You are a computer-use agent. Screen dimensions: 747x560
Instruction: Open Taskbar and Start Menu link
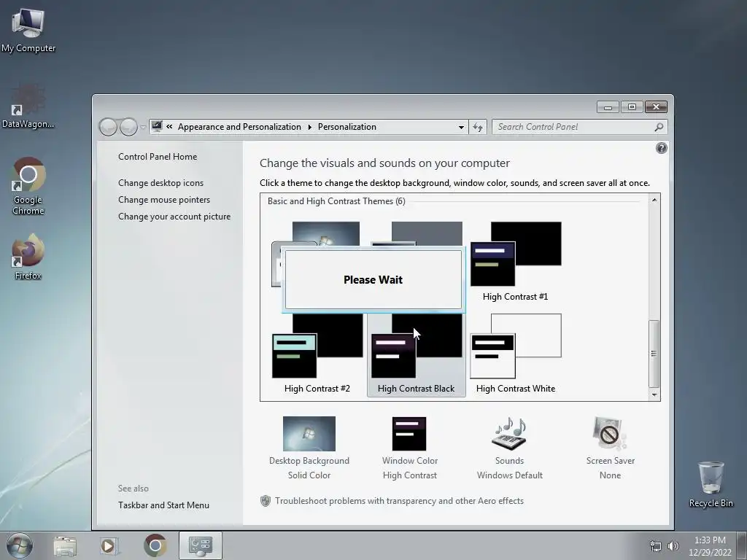(163, 505)
